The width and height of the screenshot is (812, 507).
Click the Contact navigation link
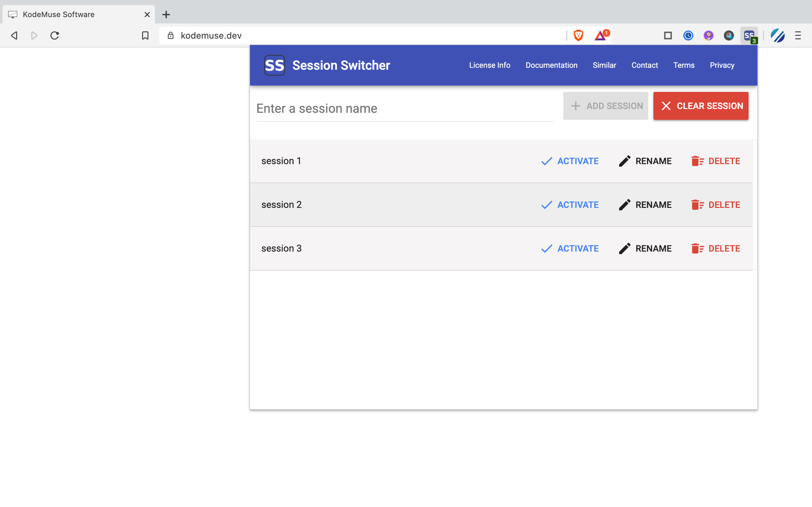644,65
